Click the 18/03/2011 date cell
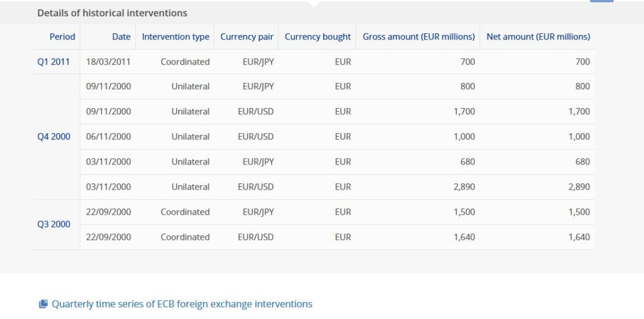 (108, 62)
